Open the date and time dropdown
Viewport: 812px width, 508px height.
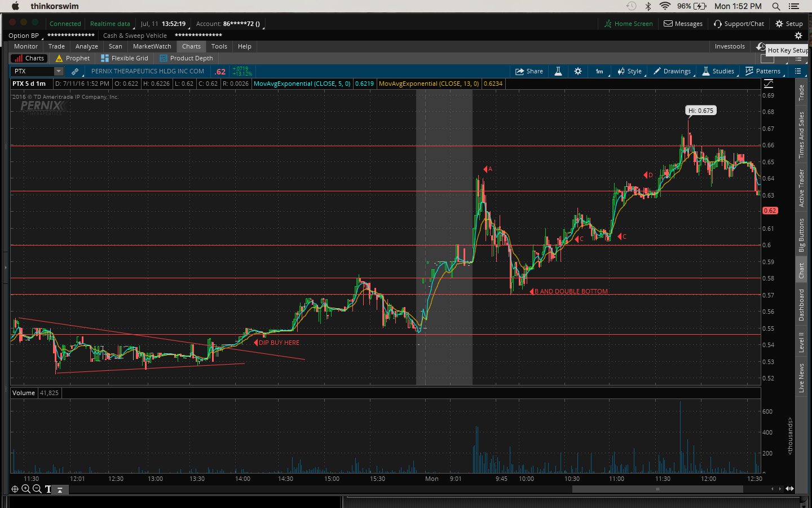pyautogui.click(x=164, y=24)
